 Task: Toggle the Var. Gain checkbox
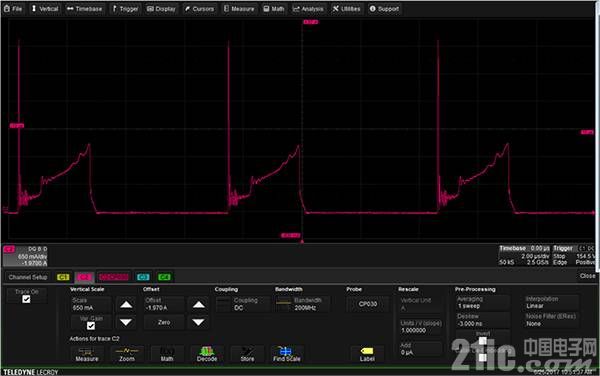91,326
